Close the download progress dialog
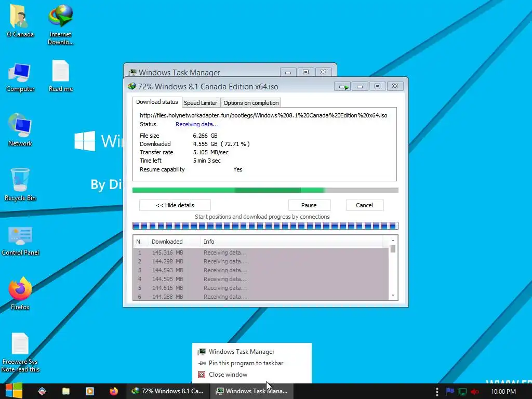 (395, 87)
